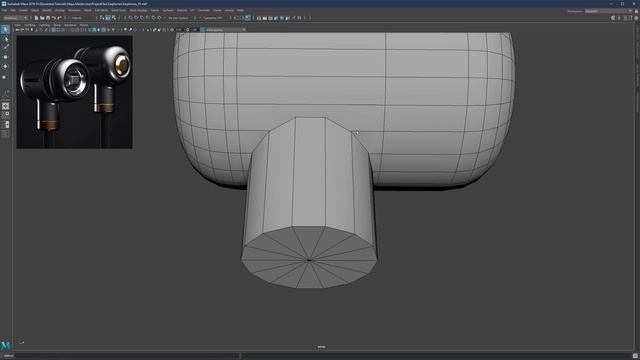Click the Render current frame icon
This screenshot has height=360, width=640.
(x=264, y=18)
